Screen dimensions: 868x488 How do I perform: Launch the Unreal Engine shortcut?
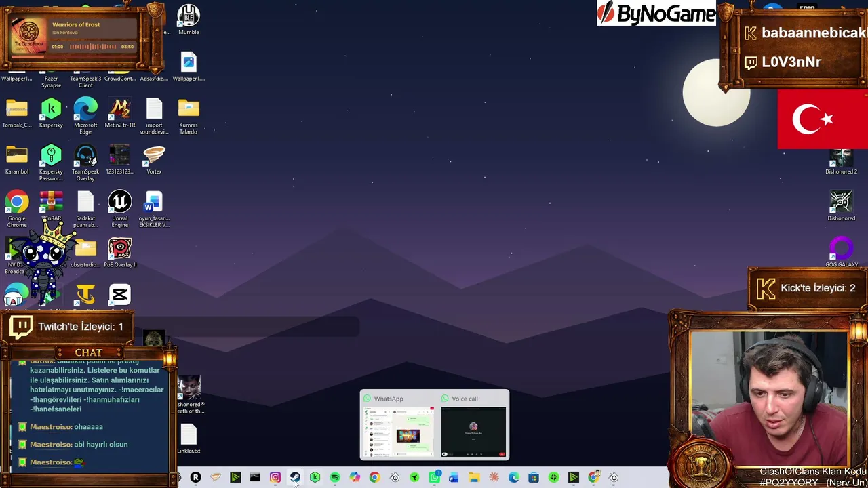click(x=119, y=209)
